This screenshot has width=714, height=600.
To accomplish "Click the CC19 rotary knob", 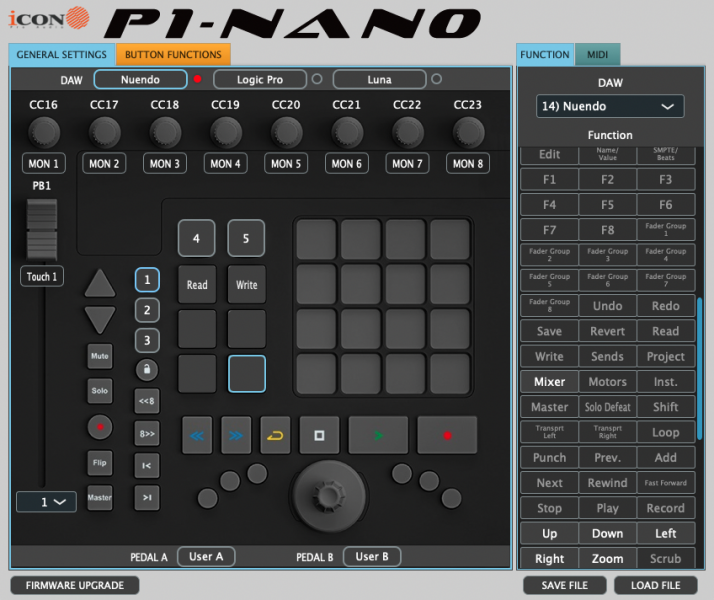I will coord(226,132).
